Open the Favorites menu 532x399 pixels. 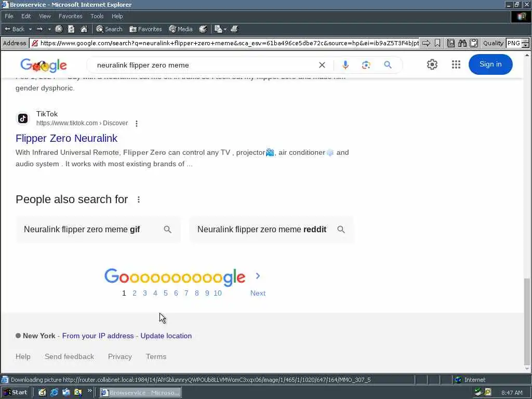[x=70, y=16]
